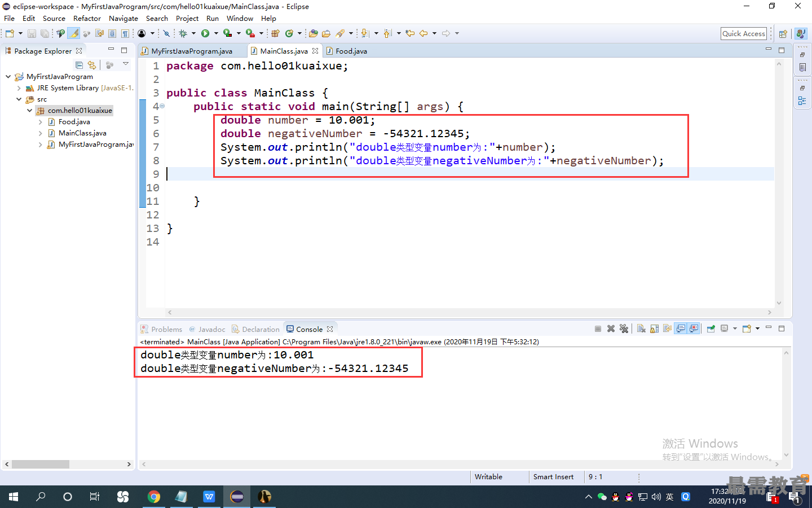The height and width of the screenshot is (508, 812).
Task: Toggle Show Whitespace Characters pilcrow
Action: tap(125, 33)
